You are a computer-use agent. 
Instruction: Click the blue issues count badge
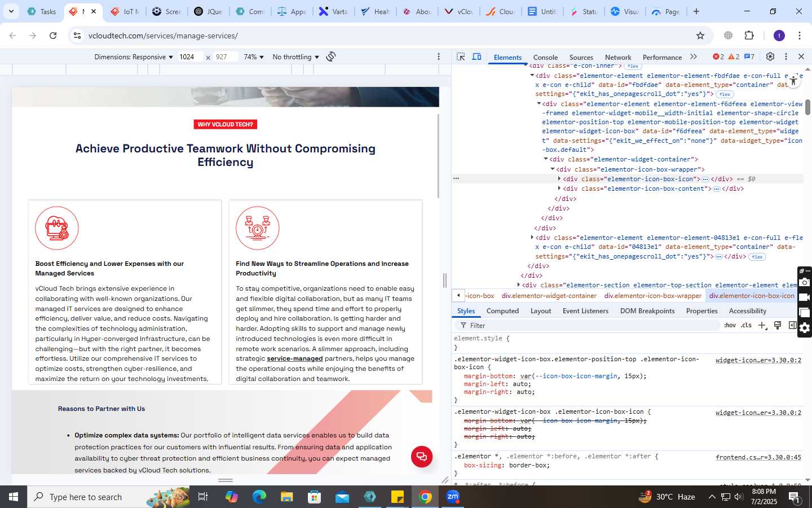click(749, 57)
